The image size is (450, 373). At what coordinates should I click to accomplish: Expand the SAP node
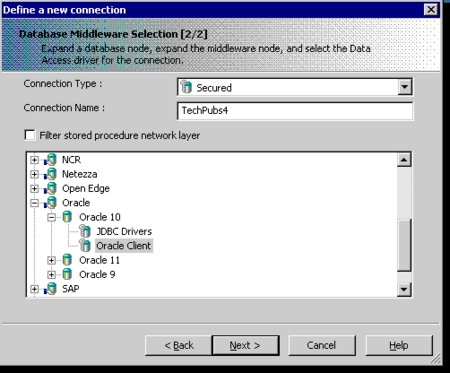[x=34, y=289]
